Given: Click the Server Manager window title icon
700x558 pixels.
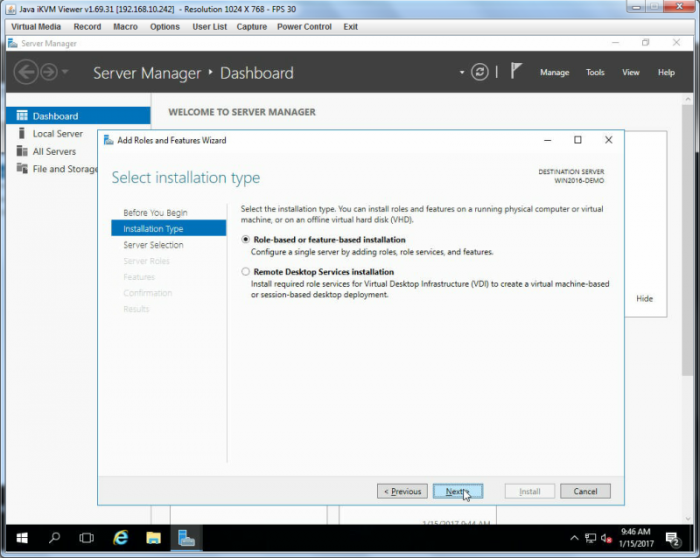Looking at the screenshot, I should (13, 43).
